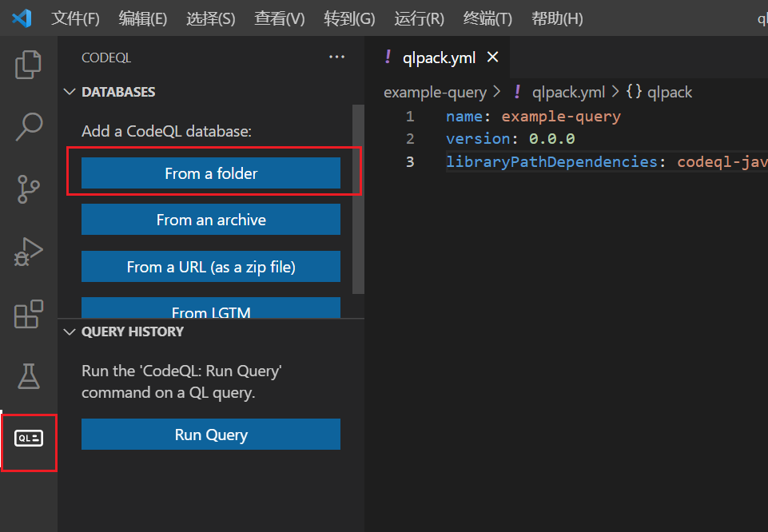This screenshot has width=768, height=532.
Task: Click the CODEQL panel title
Action: click(x=106, y=58)
